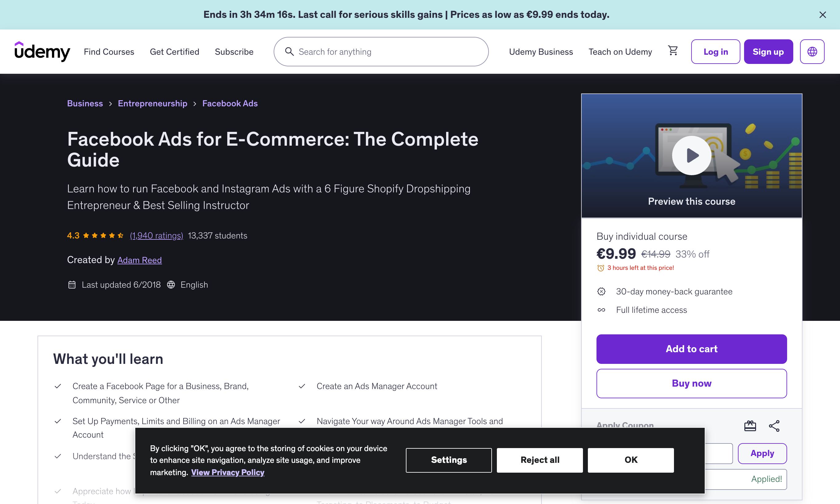Open instructor Adam Reed's profile

pos(140,260)
